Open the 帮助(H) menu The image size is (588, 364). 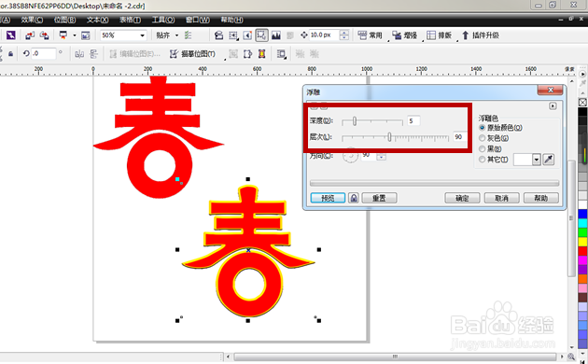point(231,20)
